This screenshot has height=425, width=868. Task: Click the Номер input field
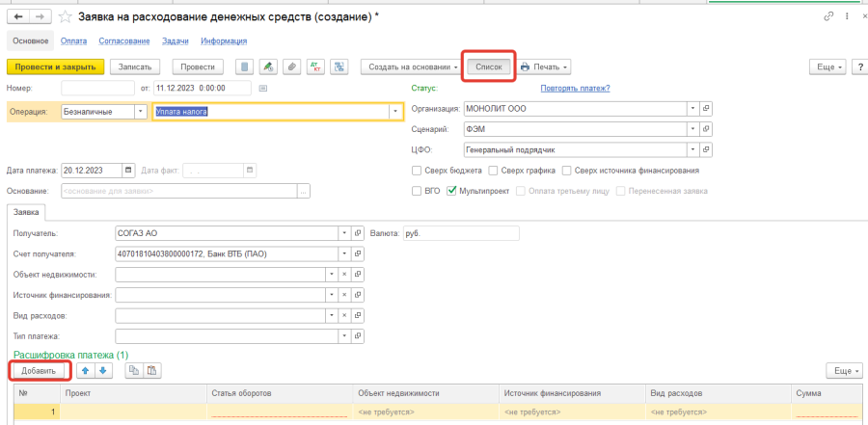coord(96,89)
